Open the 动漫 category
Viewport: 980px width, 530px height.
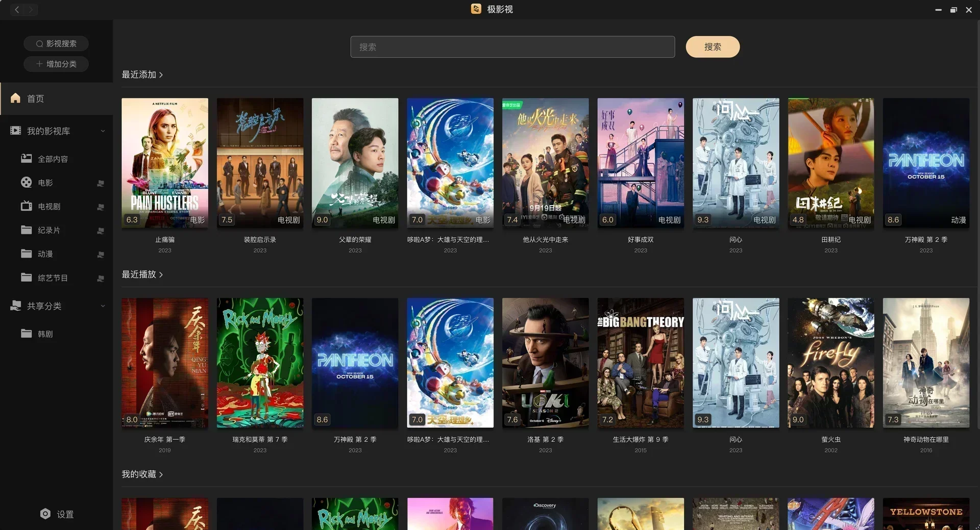[x=56, y=254]
